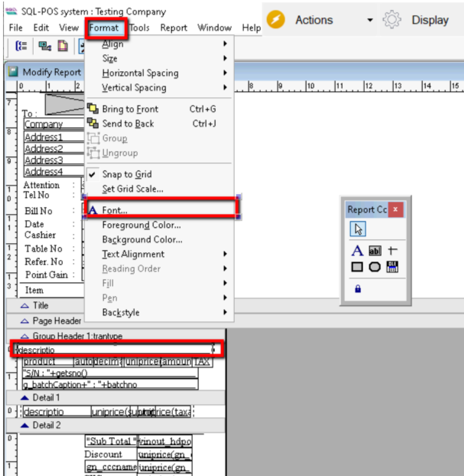
Task: Select the pointer tool in Report Controls
Action: [x=358, y=230]
